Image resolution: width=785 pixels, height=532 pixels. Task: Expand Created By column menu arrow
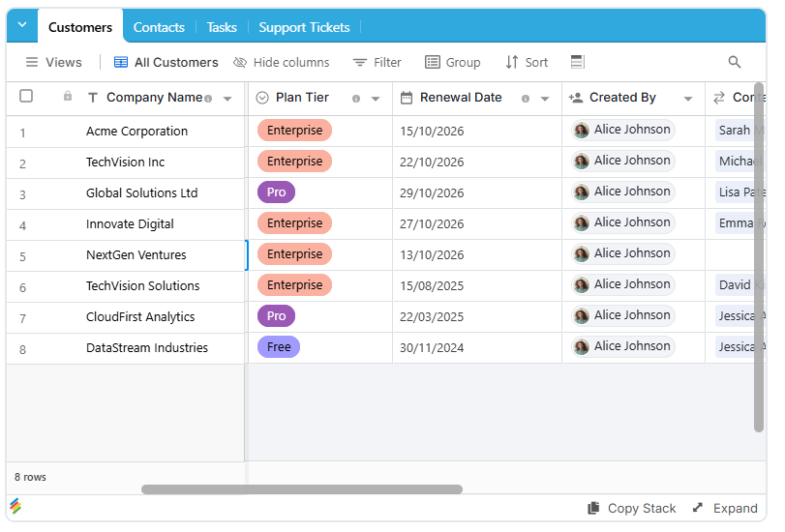point(688,99)
